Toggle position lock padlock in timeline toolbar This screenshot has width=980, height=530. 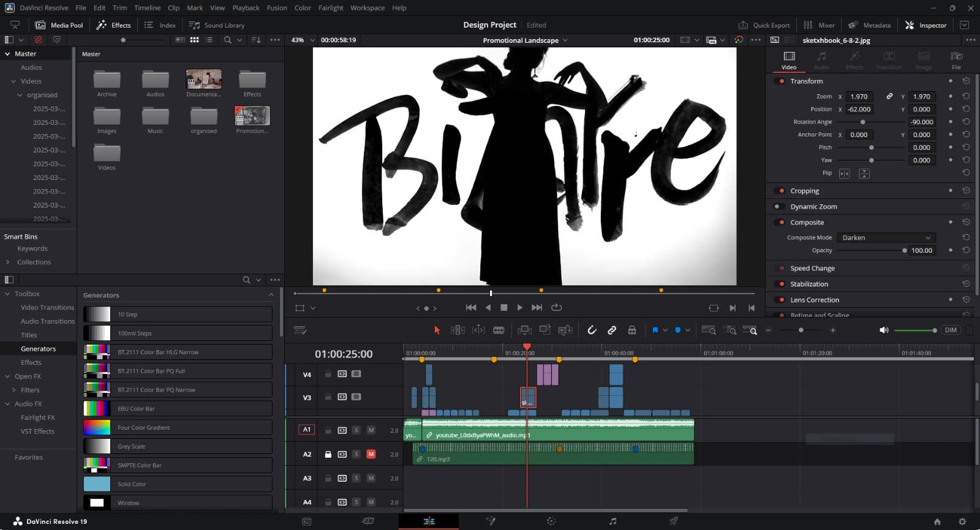coord(632,330)
